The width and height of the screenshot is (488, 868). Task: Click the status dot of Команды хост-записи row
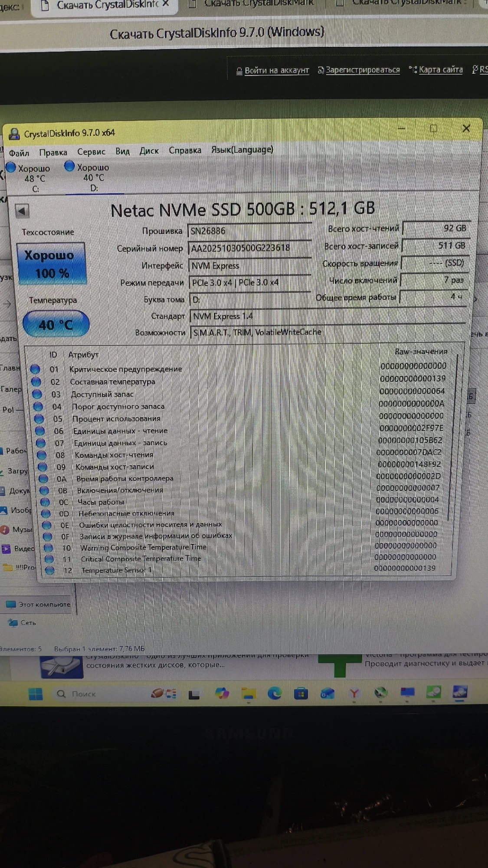tap(42, 467)
